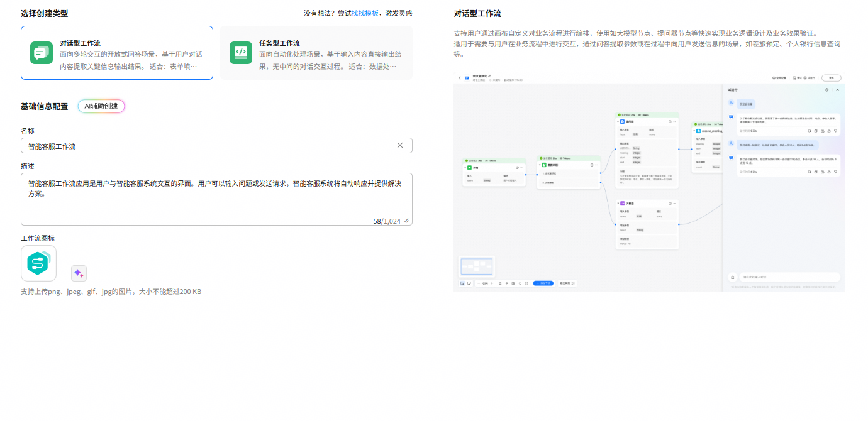Viewport: 868px width, 421px height.
Task: Click the purple 大模型 node icon
Action: (622, 203)
